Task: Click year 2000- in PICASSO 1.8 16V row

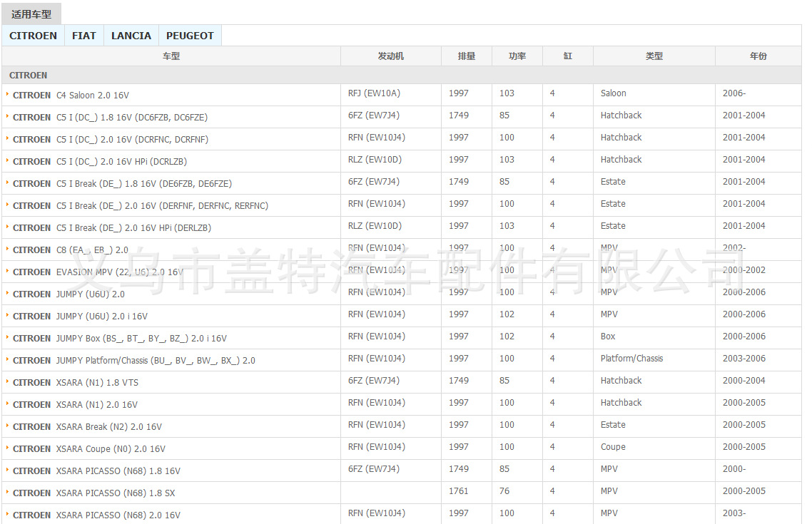Action: click(734, 469)
